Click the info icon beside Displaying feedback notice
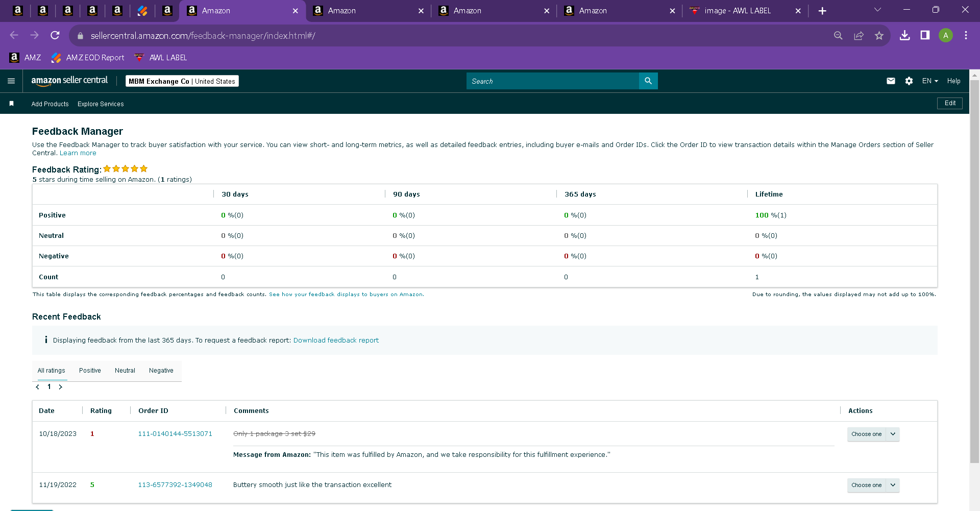The height and width of the screenshot is (511, 980). coord(46,340)
